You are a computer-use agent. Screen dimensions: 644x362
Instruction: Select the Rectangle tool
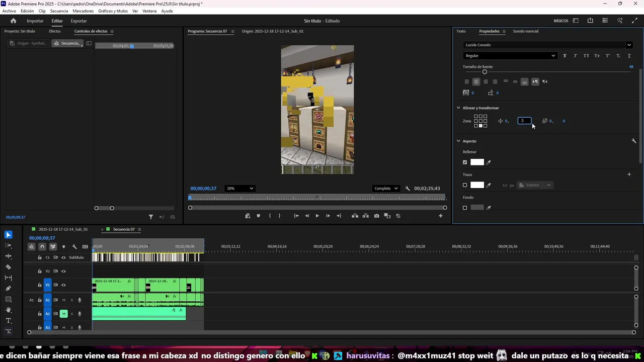9,299
